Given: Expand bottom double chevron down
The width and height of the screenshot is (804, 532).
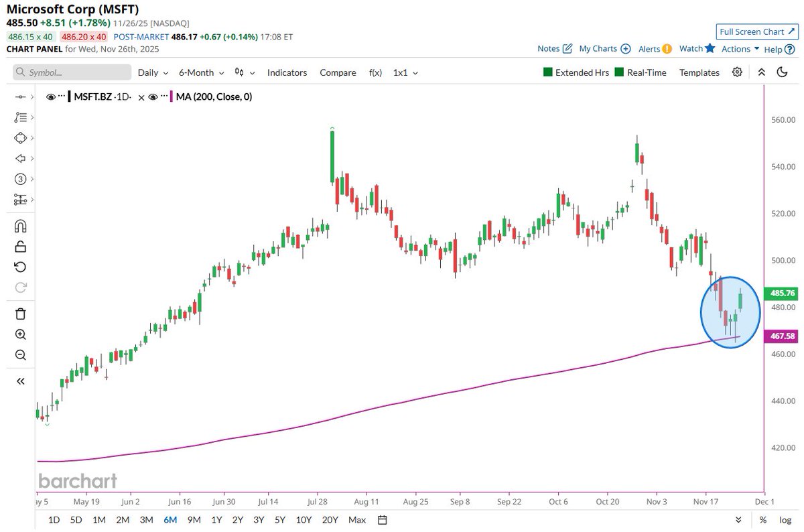Looking at the screenshot, I should pos(738,520).
